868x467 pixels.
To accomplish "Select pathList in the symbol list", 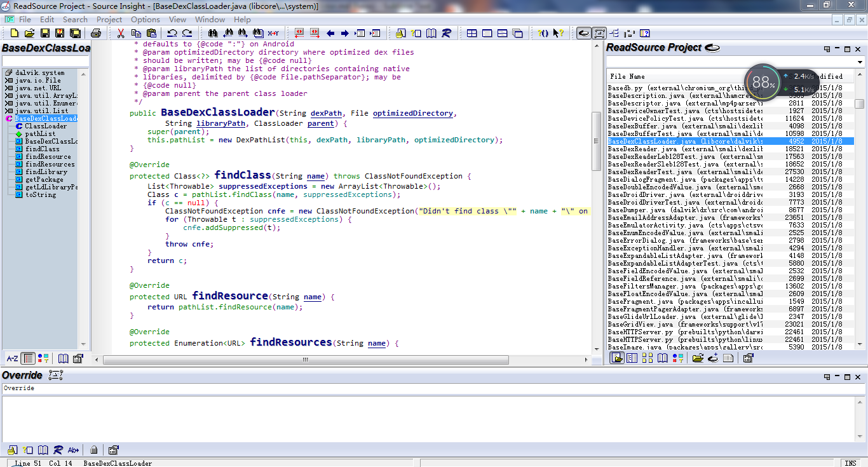I will 40,133.
